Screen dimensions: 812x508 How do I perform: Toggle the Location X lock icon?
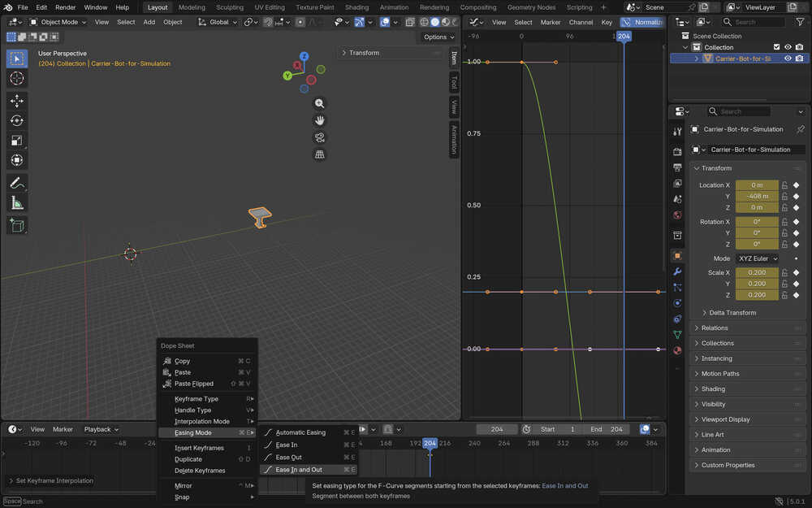coord(784,185)
